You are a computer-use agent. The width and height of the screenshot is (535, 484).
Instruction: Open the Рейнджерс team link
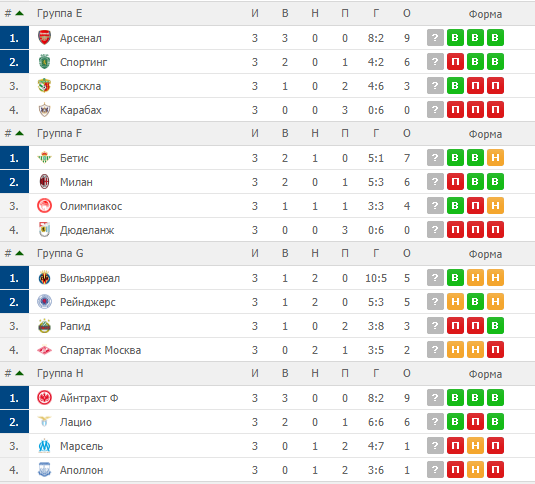click(x=88, y=302)
